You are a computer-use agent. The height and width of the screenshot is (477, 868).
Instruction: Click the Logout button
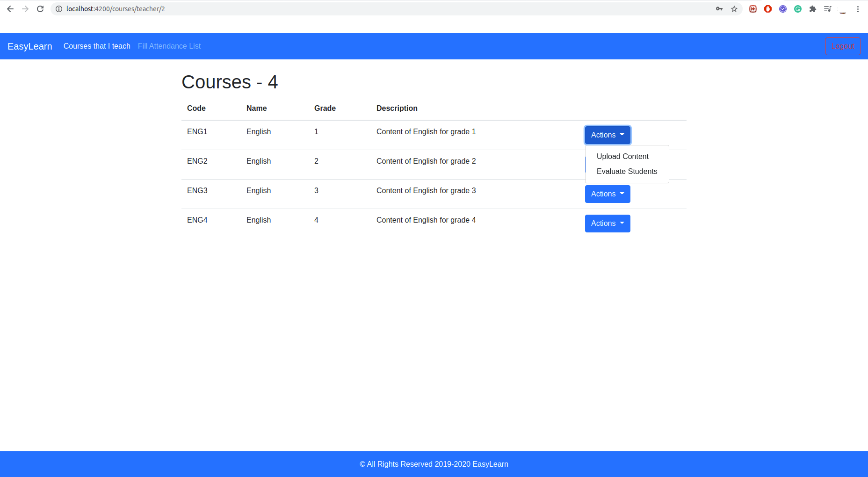843,46
